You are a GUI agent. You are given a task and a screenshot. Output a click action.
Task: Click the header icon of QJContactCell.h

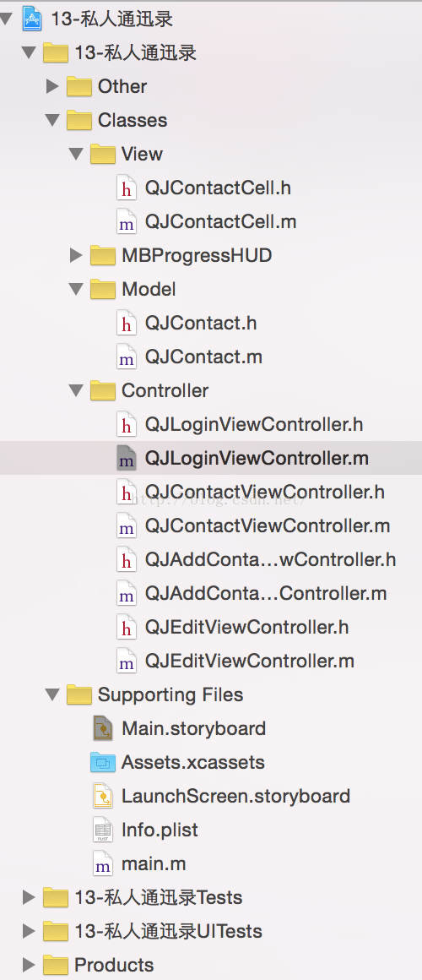126,188
